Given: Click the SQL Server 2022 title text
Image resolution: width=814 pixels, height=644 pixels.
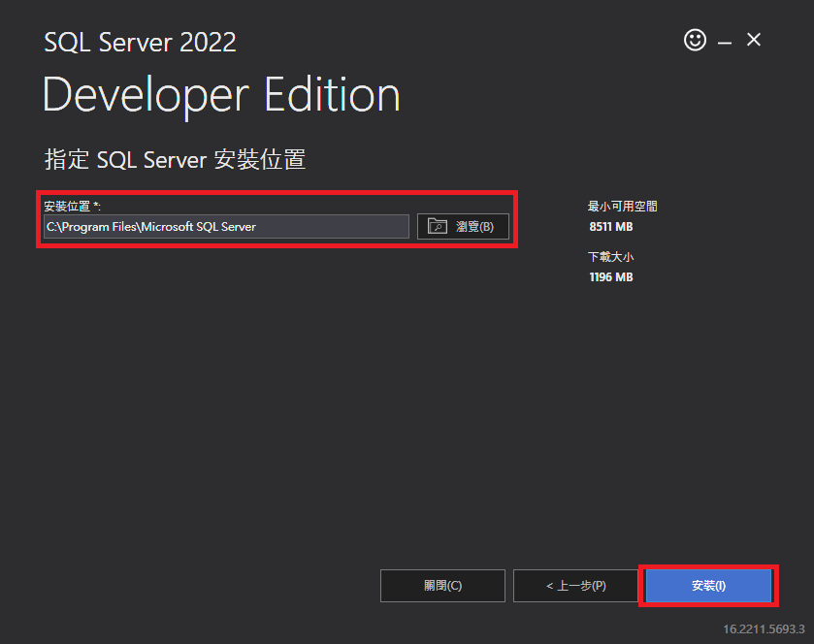Looking at the screenshot, I should [x=140, y=42].
